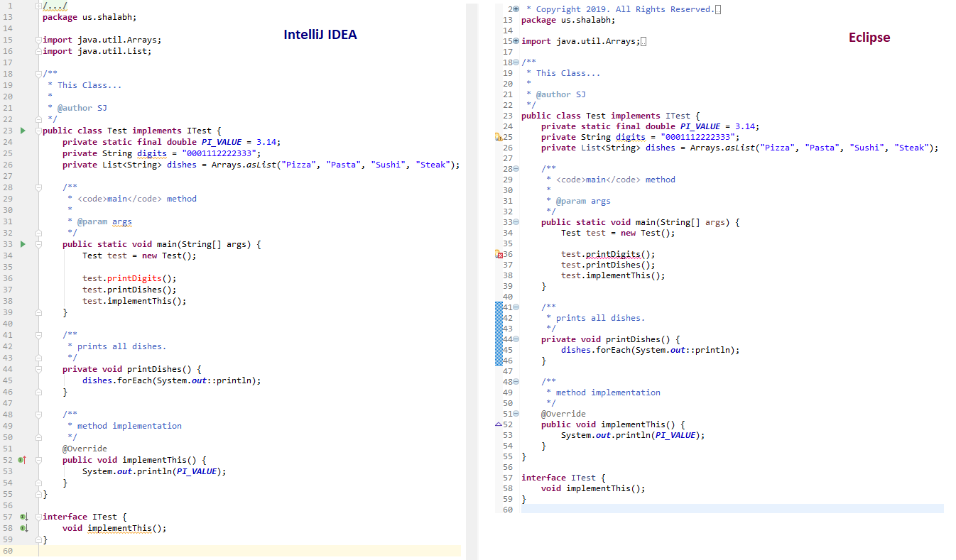
Task: Collapse IntelliJ printDishes fold at line 44
Action: 39,369
